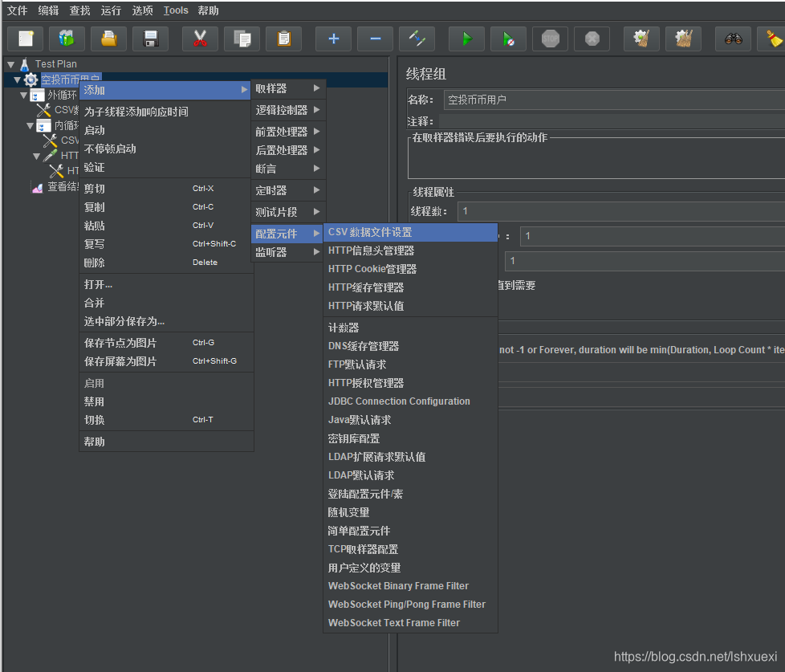The width and height of the screenshot is (785, 672).
Task: Select 删除 in context menu
Action: (x=166, y=263)
